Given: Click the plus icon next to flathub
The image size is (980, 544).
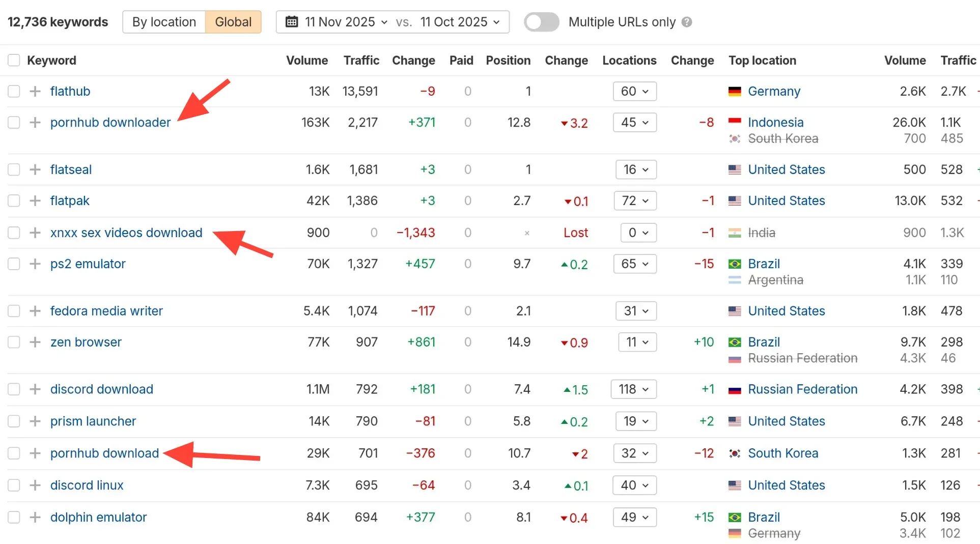Looking at the screenshot, I should click(35, 91).
